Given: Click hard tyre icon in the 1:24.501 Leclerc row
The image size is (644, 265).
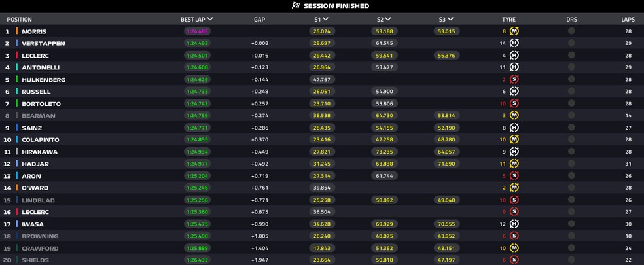Looking at the screenshot, I should [514, 55].
